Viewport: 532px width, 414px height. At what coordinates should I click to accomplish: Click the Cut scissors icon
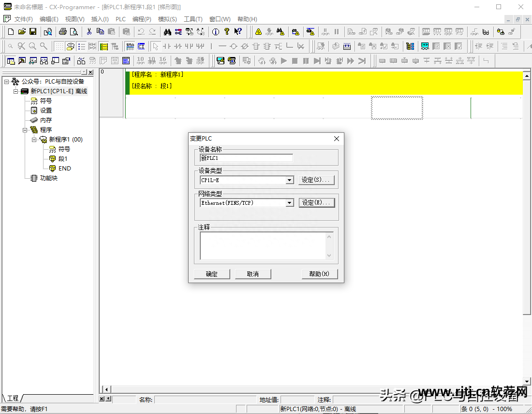tap(89, 32)
